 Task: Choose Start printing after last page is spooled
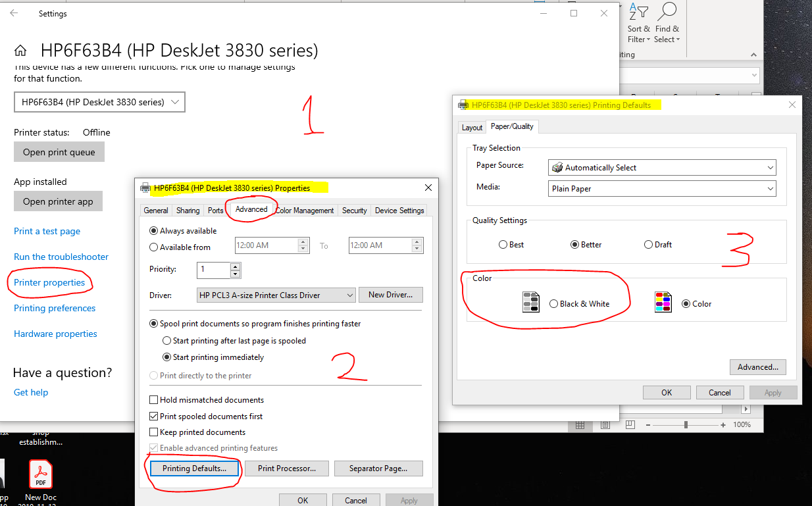166,341
